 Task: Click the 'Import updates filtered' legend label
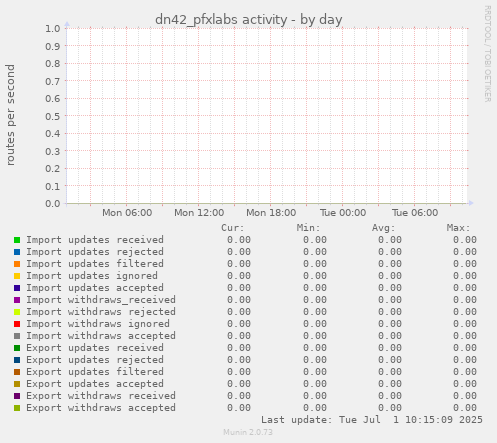[x=95, y=264]
